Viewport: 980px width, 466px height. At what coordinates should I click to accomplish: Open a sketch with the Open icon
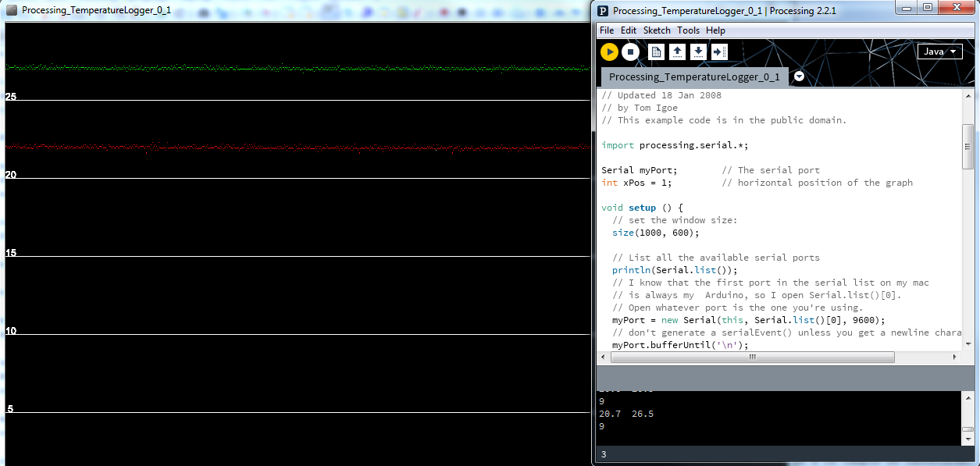(678, 52)
